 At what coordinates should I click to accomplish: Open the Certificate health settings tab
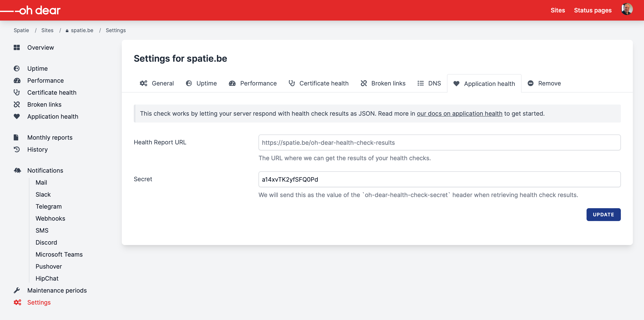[x=319, y=83]
